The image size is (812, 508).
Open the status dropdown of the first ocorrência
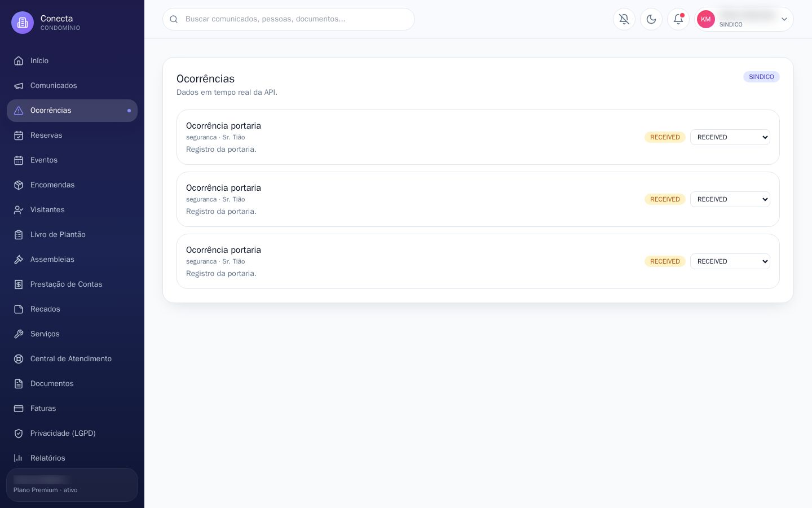[x=730, y=137]
